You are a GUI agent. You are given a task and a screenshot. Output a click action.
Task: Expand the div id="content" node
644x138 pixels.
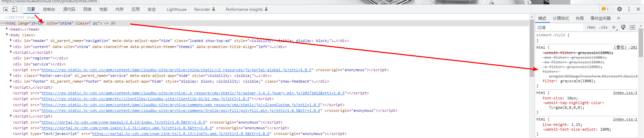pos(11,46)
